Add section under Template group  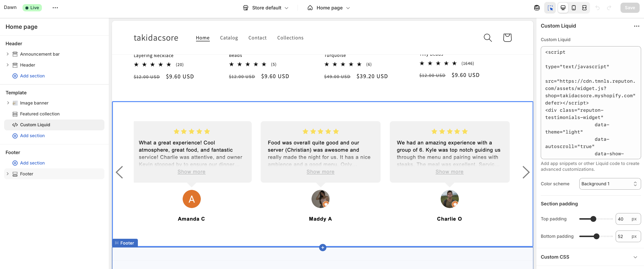point(29,135)
